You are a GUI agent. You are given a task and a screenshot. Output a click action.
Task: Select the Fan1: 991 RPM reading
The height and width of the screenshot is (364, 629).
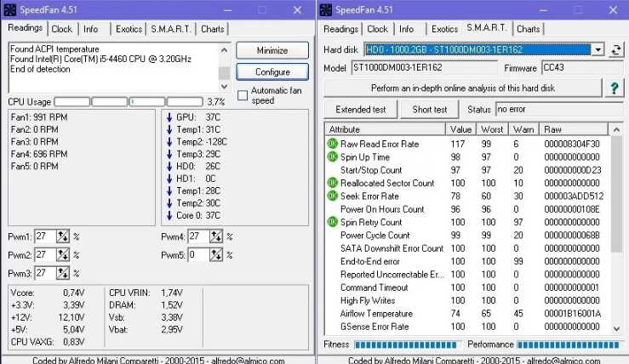[x=39, y=117]
